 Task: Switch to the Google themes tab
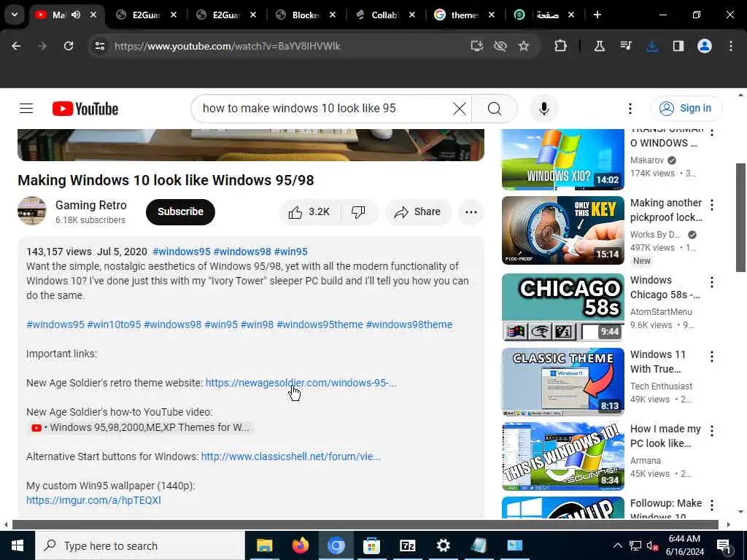click(x=465, y=15)
